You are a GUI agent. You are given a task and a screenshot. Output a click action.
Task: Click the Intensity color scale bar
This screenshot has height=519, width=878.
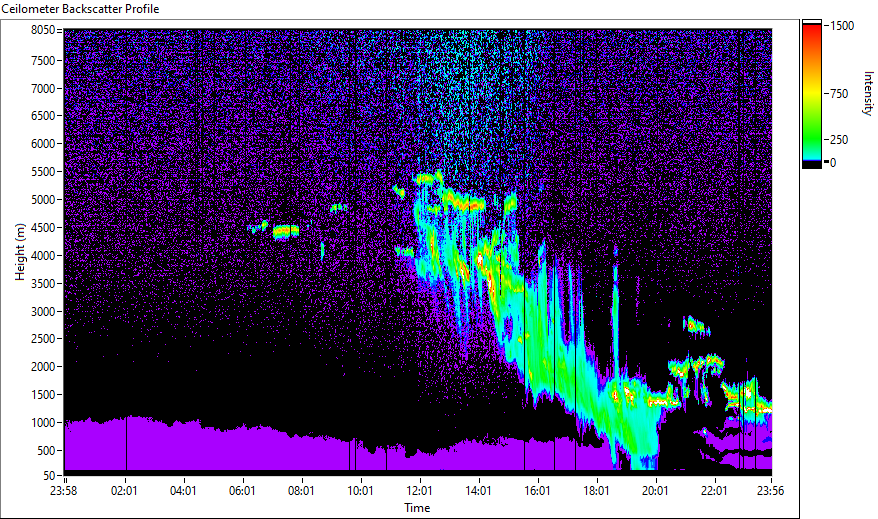pyautogui.click(x=811, y=94)
